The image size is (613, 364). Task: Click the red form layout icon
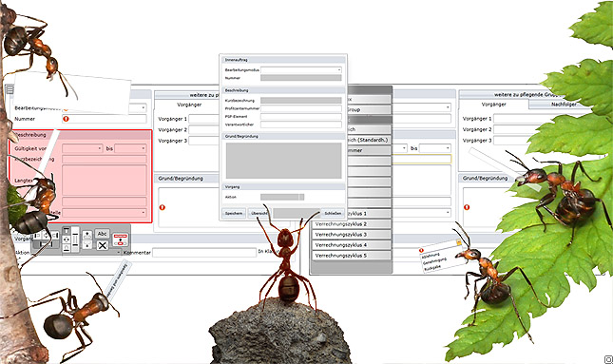[121, 239]
